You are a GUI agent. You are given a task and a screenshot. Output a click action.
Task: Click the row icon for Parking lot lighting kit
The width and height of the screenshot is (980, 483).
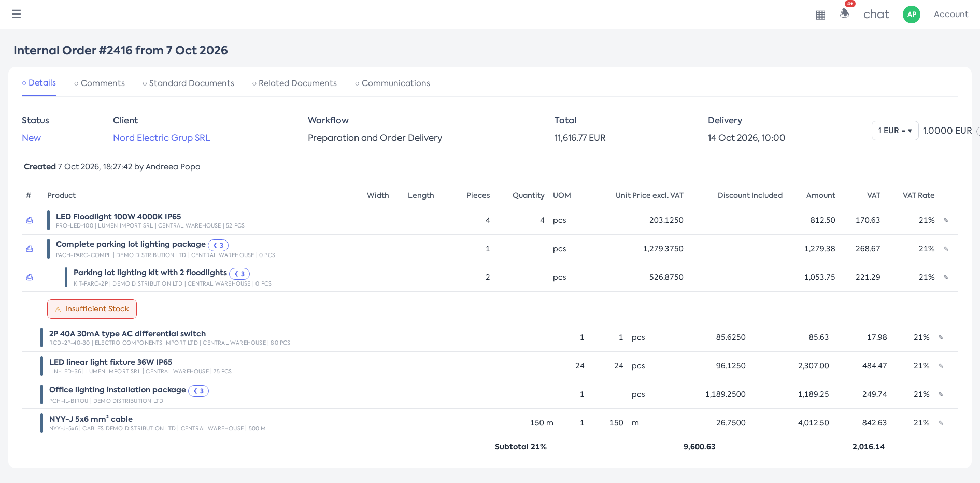[30, 277]
